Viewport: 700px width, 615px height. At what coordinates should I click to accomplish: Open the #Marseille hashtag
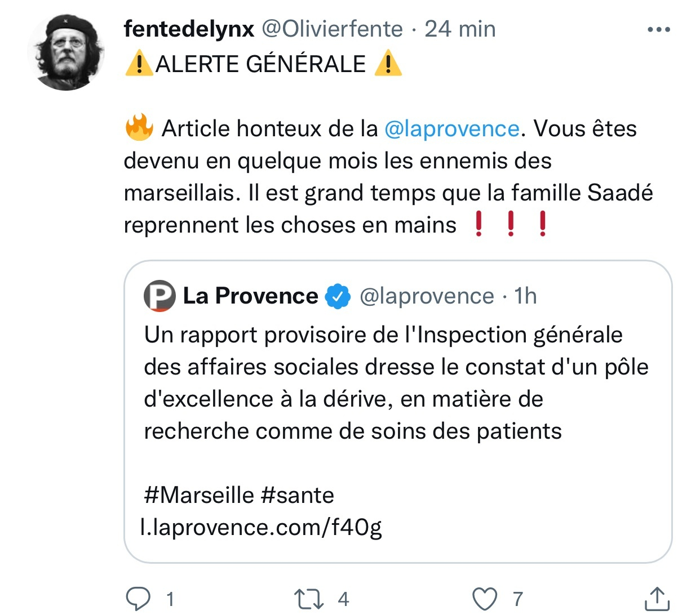click(x=199, y=496)
